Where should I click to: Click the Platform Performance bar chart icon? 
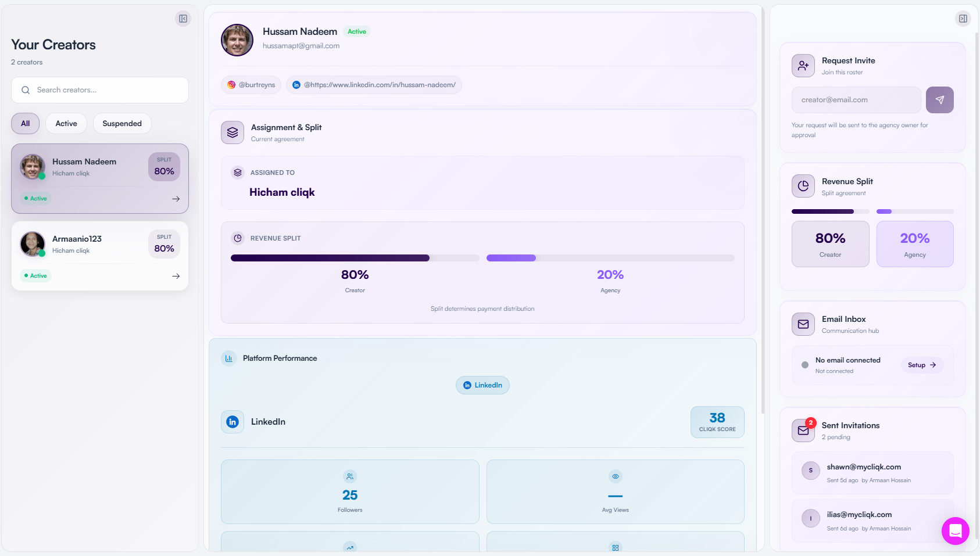tap(229, 358)
